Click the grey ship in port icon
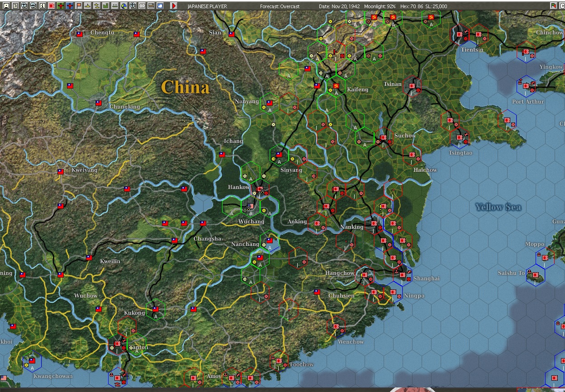The image size is (565, 392). [x=114, y=6]
